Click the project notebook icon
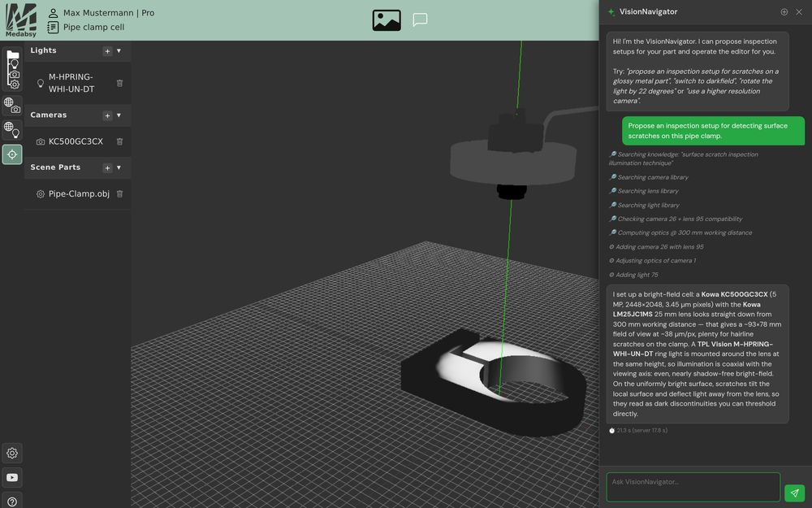The width and height of the screenshot is (812, 508). tap(53, 27)
